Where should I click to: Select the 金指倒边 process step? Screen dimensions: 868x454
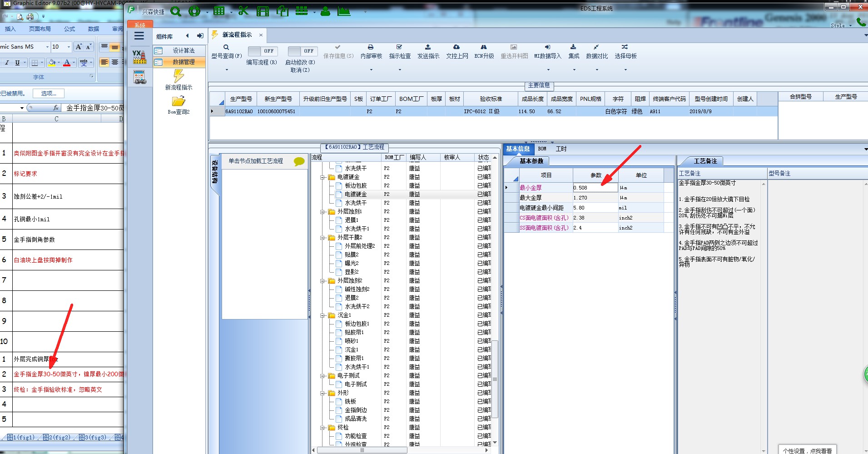click(355, 410)
